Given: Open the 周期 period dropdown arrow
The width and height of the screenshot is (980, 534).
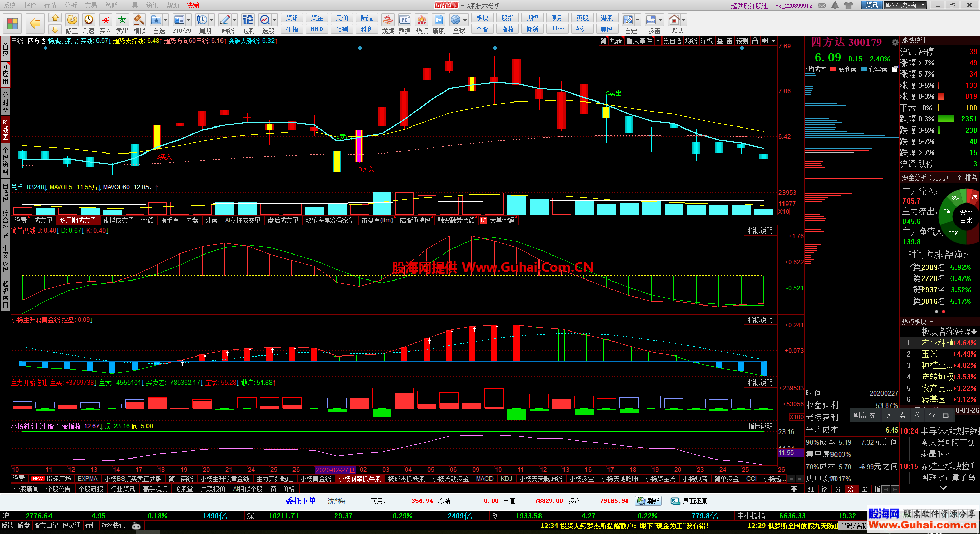Looking at the screenshot, I should pyautogui.click(x=212, y=20).
